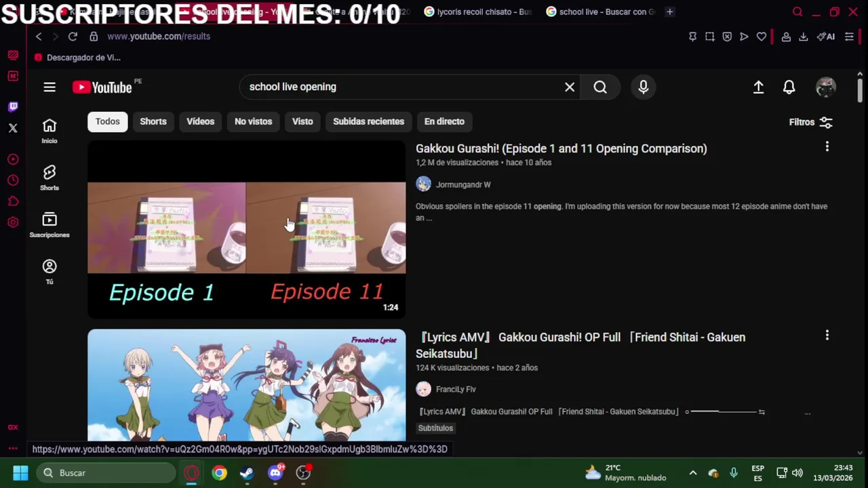Select the En directo filter chip
The width and height of the screenshot is (868, 488).
(x=444, y=121)
